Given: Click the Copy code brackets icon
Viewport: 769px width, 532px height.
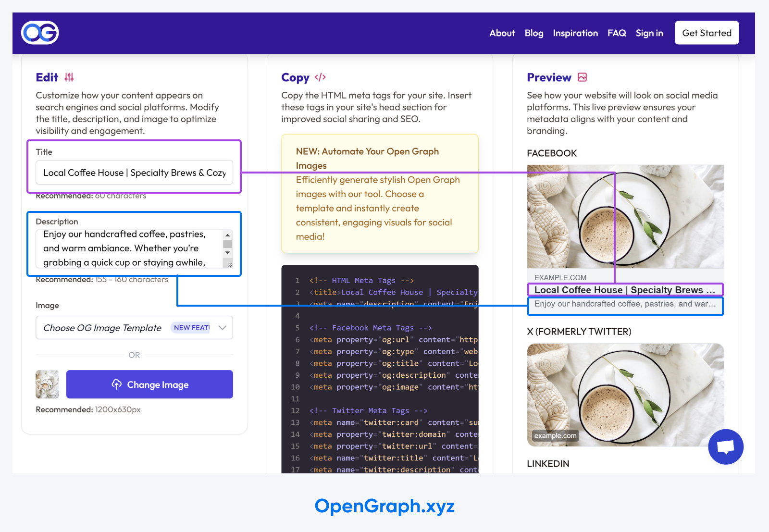Looking at the screenshot, I should [320, 77].
